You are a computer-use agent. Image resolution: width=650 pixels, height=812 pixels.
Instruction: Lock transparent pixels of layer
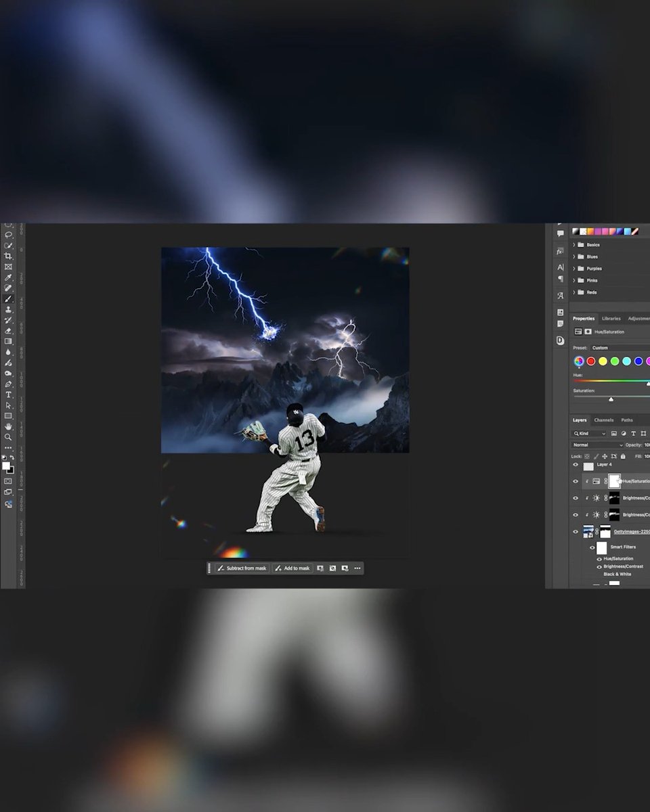(587, 456)
